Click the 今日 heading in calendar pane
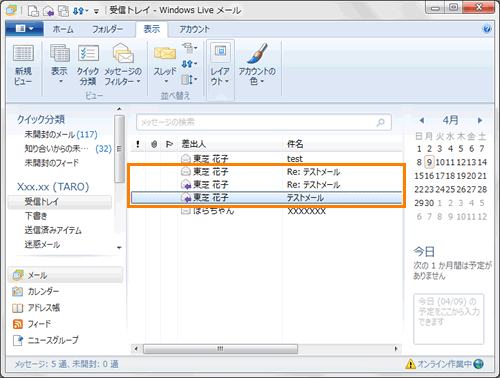 coord(424,252)
